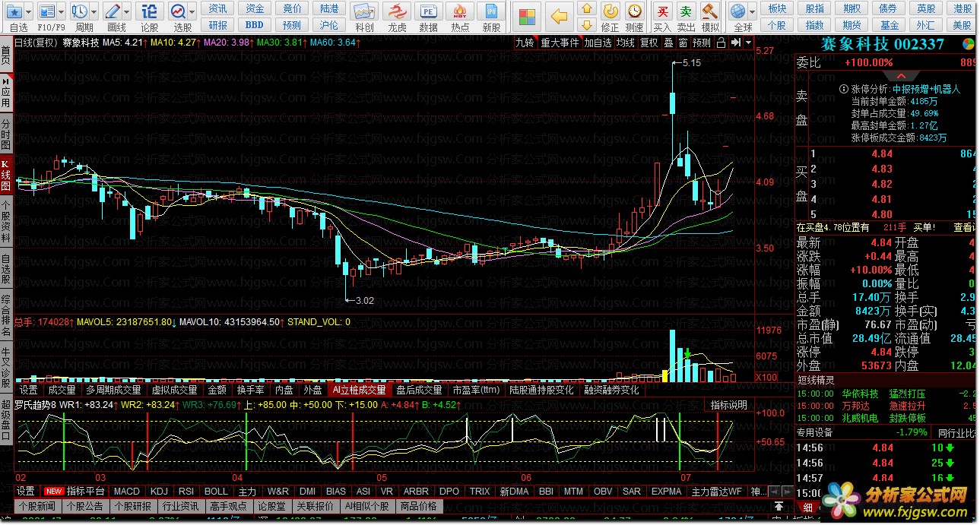The height and width of the screenshot is (525, 980).
Task: Click the 板块 sector button
Action: [777, 8]
